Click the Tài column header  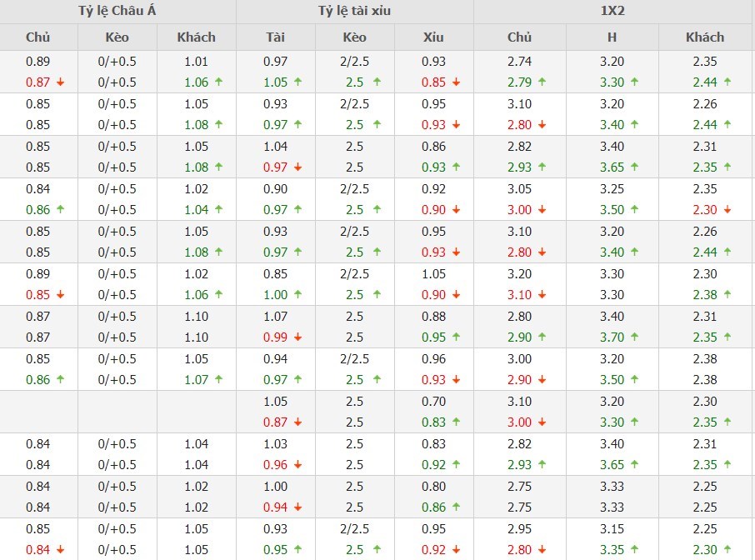tap(275, 37)
